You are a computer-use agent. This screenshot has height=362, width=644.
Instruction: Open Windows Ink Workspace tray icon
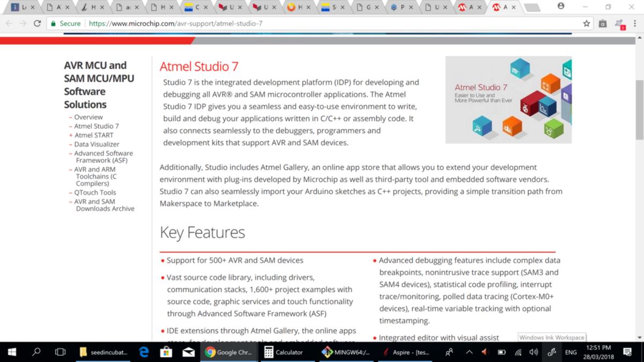551,352
